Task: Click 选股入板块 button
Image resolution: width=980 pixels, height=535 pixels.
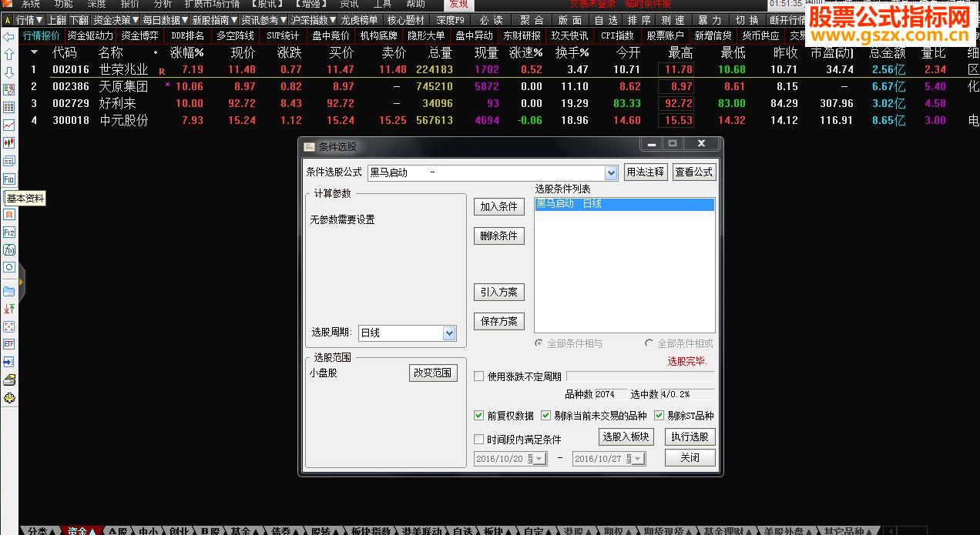Action: [x=626, y=436]
